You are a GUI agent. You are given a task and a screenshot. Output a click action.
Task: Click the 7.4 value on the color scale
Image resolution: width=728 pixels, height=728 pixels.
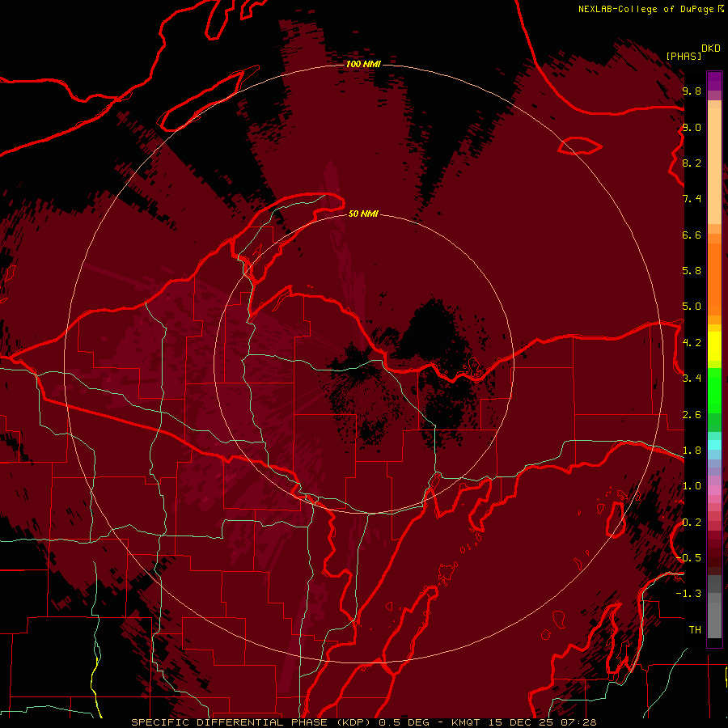click(x=692, y=199)
